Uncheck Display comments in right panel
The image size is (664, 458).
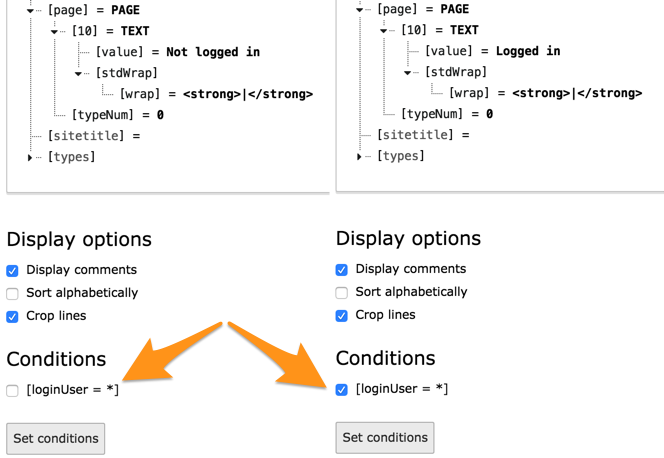tap(342, 270)
